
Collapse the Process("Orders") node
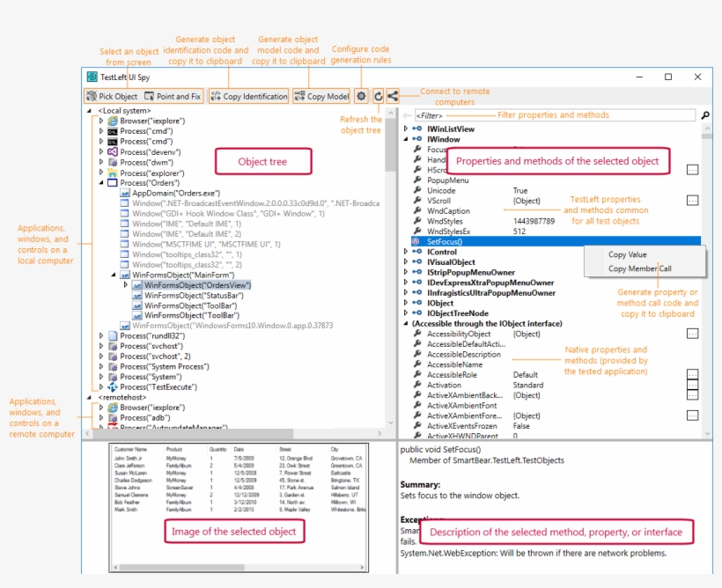click(x=101, y=183)
